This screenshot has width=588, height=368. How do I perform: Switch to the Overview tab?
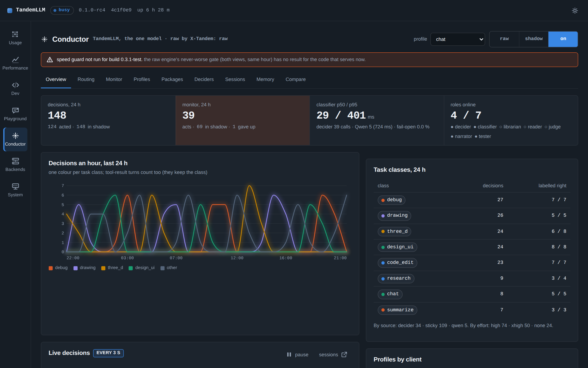point(56,79)
